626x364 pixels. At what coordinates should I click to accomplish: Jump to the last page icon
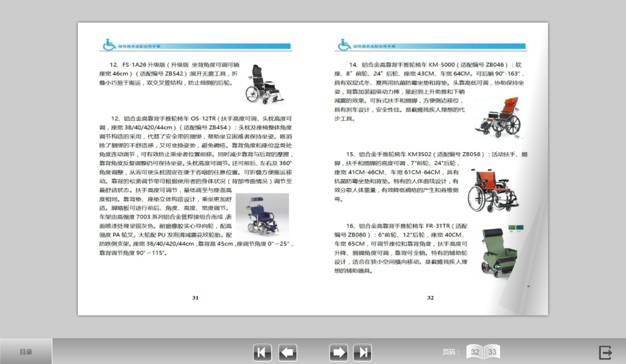(x=363, y=352)
